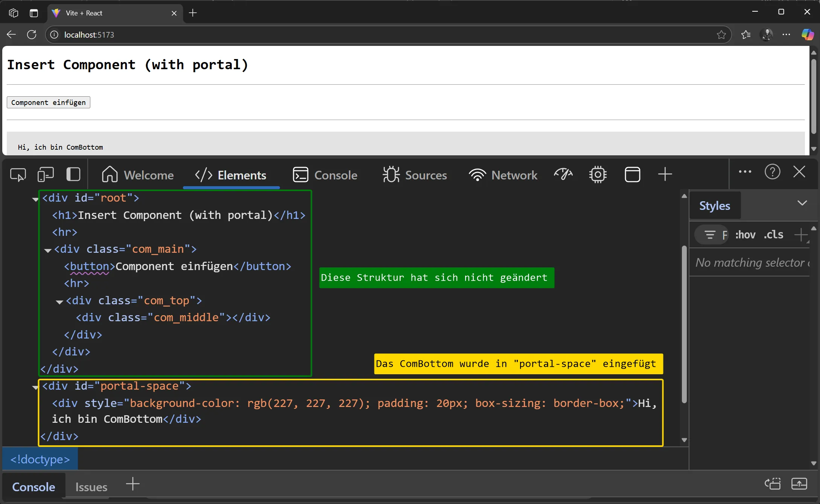Expand the quick view drawer icon
This screenshot has width=820, height=504.
(x=799, y=484)
